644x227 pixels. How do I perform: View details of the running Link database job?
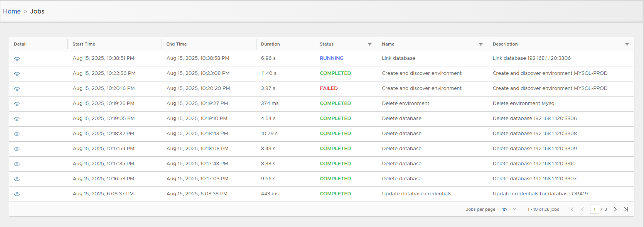click(x=17, y=59)
